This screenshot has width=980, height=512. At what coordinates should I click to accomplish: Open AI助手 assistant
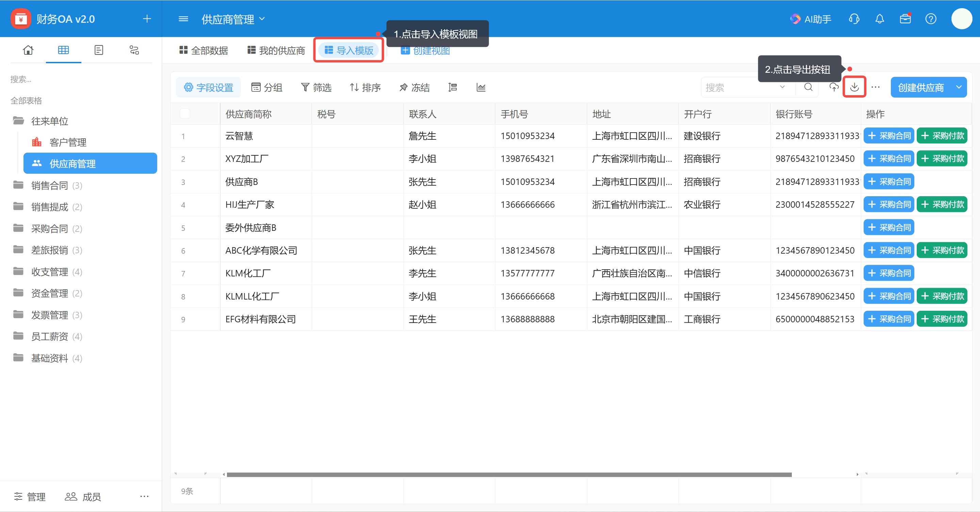(811, 19)
